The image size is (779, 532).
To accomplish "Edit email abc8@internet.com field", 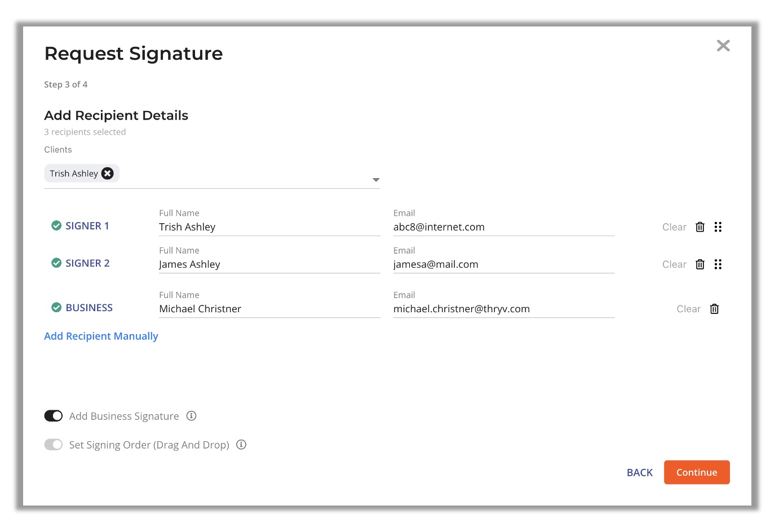I will [x=504, y=227].
